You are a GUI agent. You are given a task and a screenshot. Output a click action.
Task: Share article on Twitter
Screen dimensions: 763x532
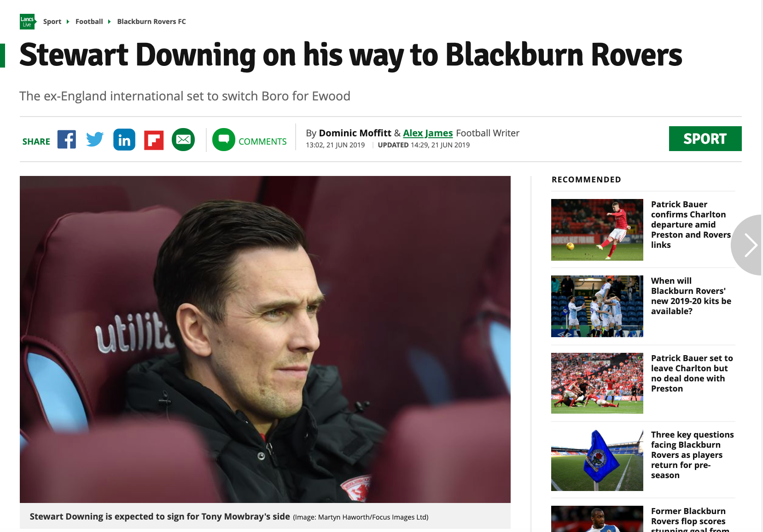pos(95,140)
